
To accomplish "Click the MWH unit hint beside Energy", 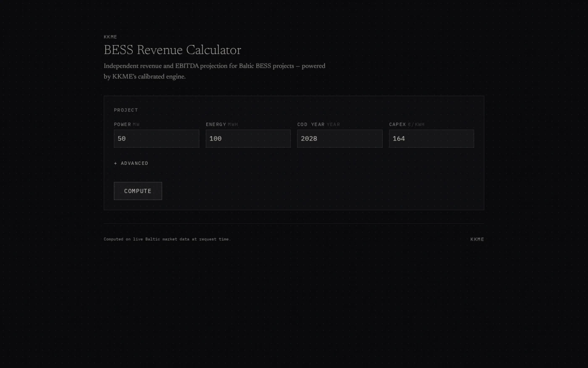I will click(233, 124).
